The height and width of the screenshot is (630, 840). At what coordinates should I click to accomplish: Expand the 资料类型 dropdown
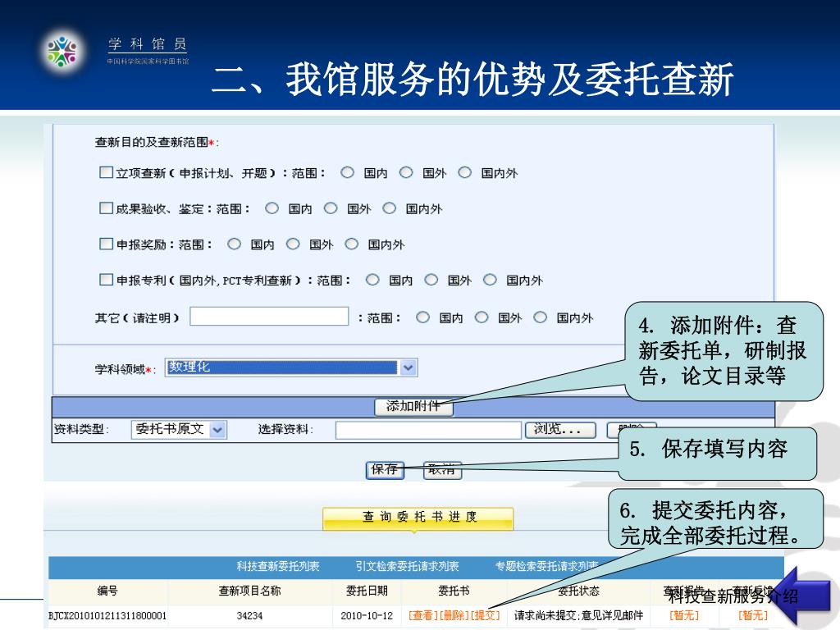217,429
